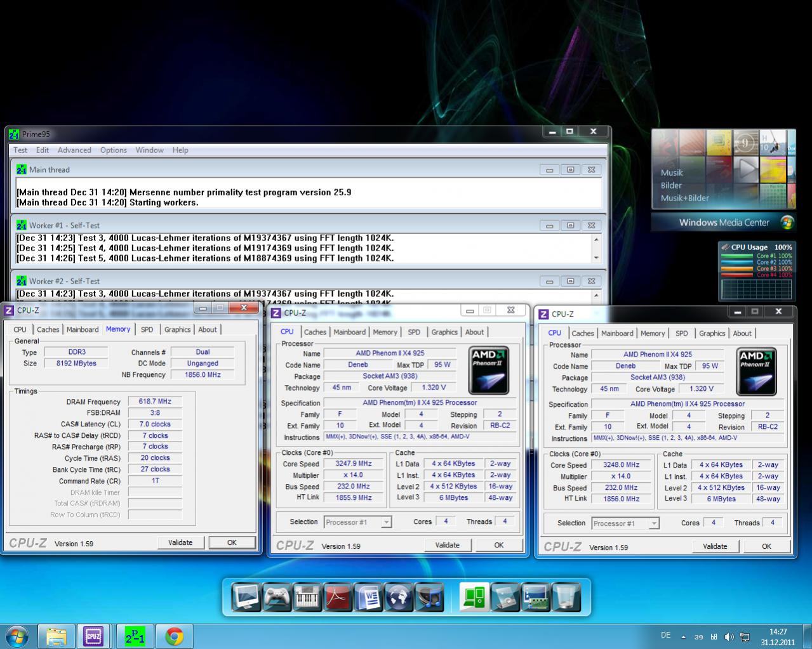Screen dimensions: 812x649
Task: Launch the piano keyboard dock icon
Action: point(307,597)
